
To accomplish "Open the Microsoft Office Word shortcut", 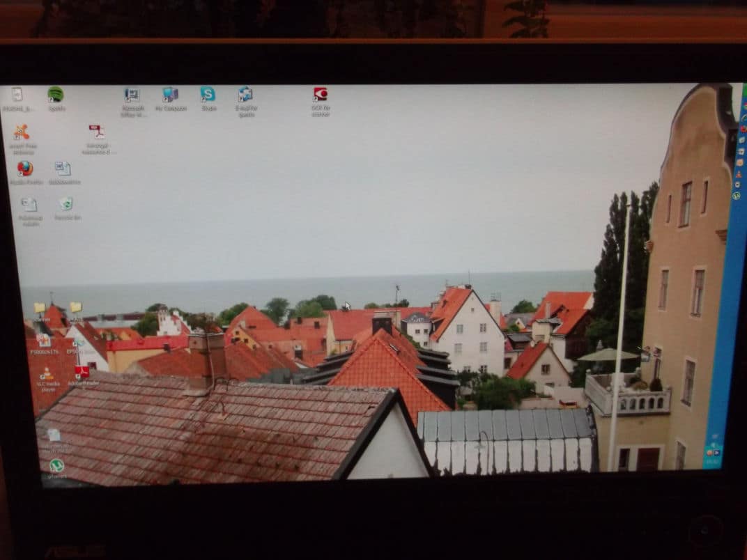I will point(132,95).
